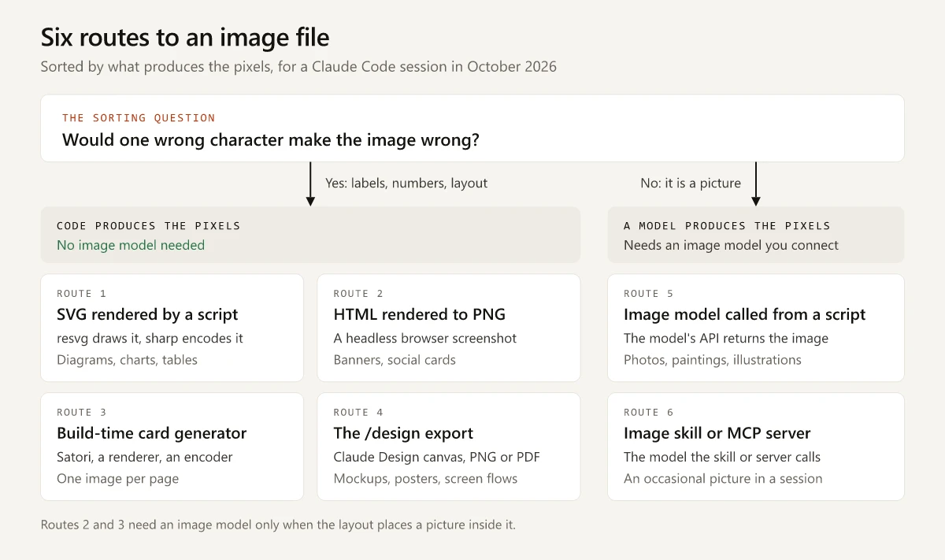Click 'A headless browser screenshot'
945x560 pixels.
click(x=425, y=338)
